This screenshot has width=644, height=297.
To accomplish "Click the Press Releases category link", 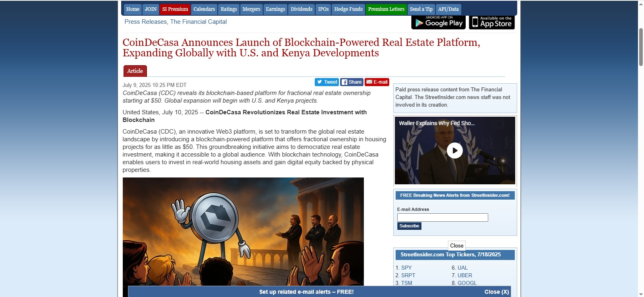I will [x=145, y=22].
